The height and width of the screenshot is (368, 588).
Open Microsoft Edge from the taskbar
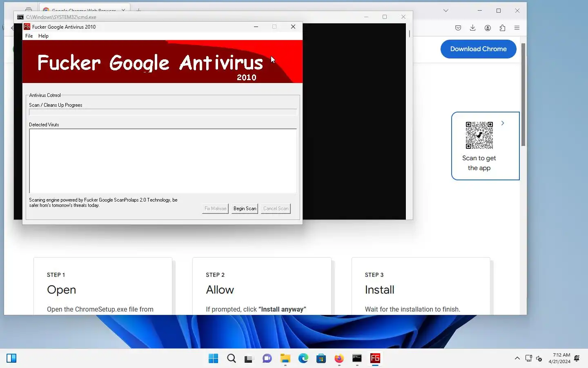click(303, 359)
